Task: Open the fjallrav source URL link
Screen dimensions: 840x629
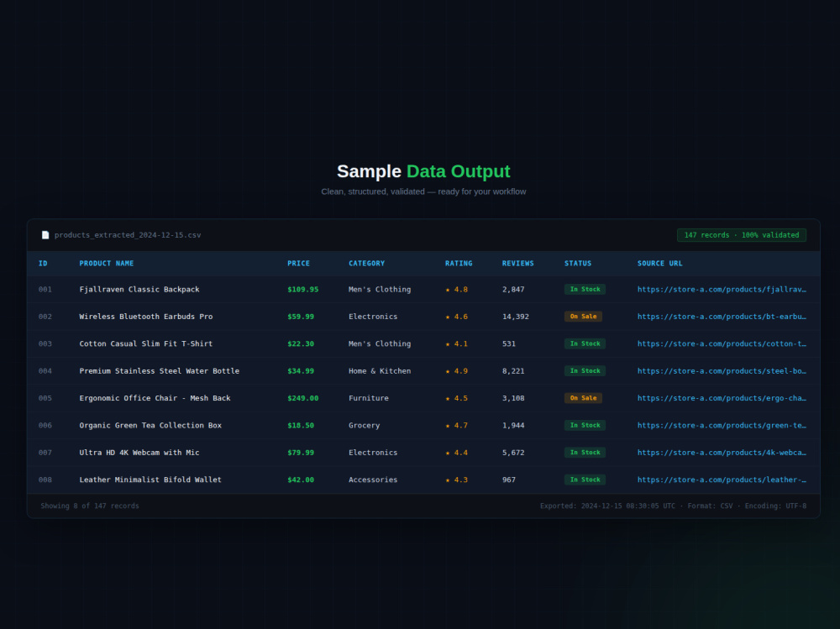Action: tap(722, 290)
